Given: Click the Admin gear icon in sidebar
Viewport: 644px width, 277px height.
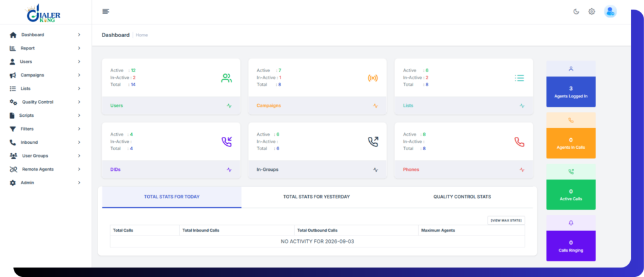Looking at the screenshot, I should tap(13, 183).
